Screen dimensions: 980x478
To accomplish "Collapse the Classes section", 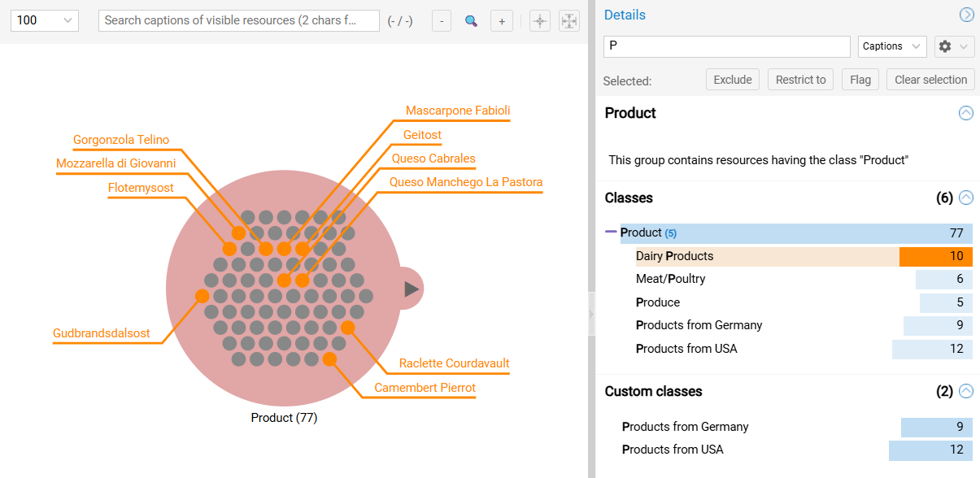I will 965,198.
